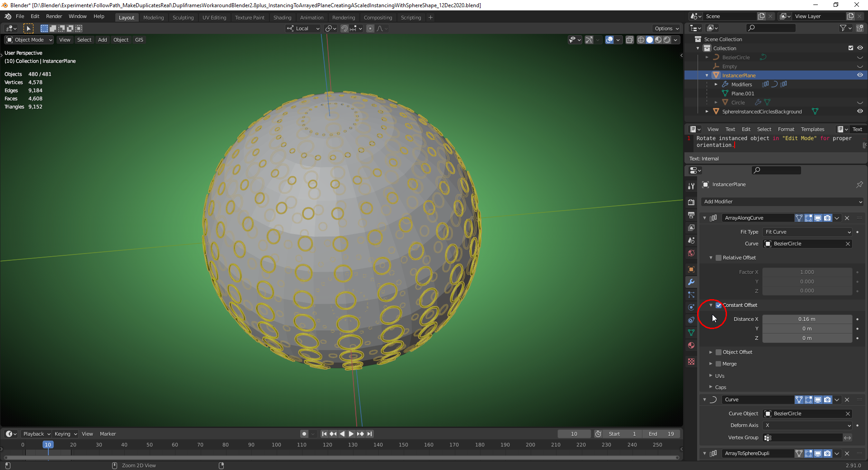Toggle proportional editing icon
Screen dimensions: 868x470
[370, 28]
